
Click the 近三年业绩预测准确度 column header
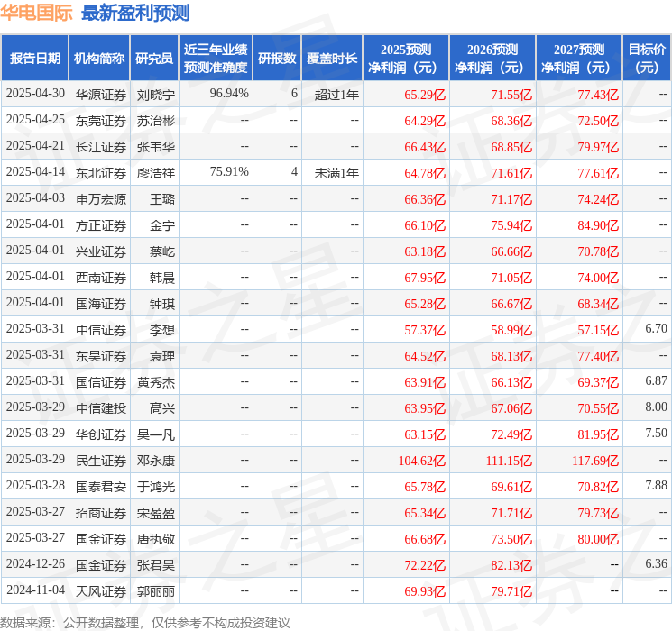point(216,59)
